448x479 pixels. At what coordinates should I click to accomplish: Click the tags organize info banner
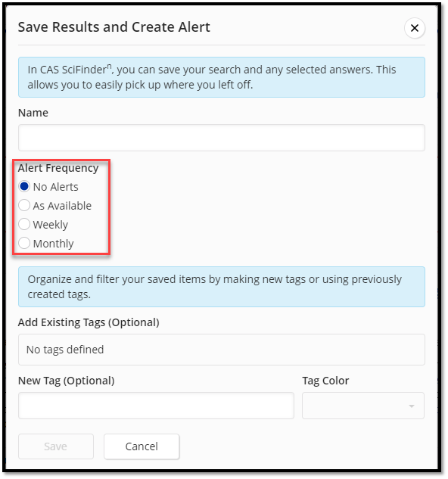221,287
